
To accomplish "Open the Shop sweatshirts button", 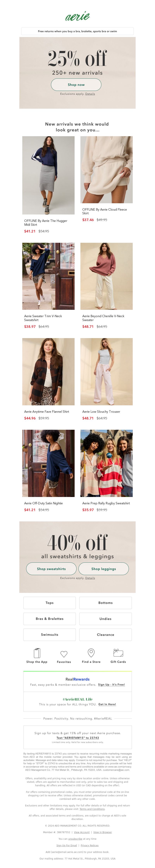I will point(51,568).
